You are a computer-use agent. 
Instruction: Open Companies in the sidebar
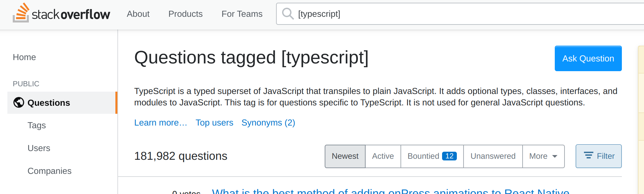[49, 171]
